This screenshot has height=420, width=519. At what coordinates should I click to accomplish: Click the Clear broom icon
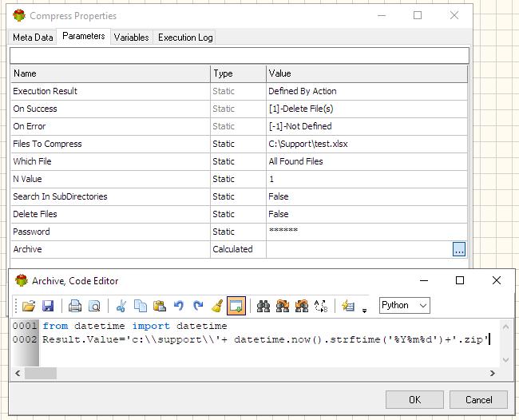217,306
